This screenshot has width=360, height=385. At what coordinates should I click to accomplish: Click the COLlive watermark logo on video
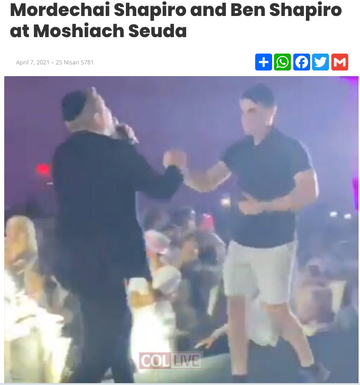pyautogui.click(x=170, y=361)
